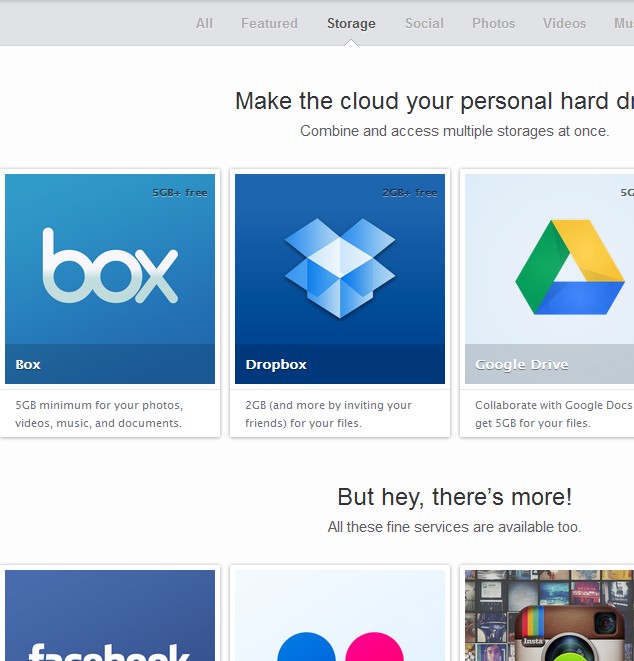Click 'But hey, there's more!' heading
This screenshot has height=661, width=634.
454,497
